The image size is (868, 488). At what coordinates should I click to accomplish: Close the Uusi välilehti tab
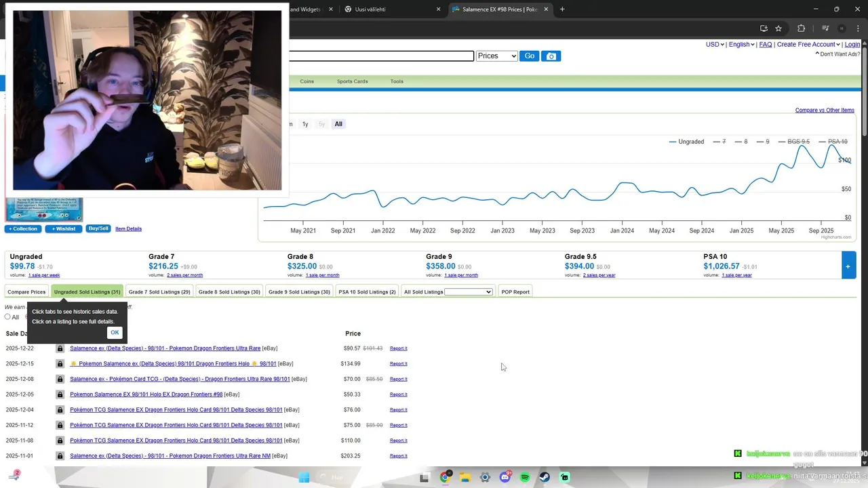438,9
